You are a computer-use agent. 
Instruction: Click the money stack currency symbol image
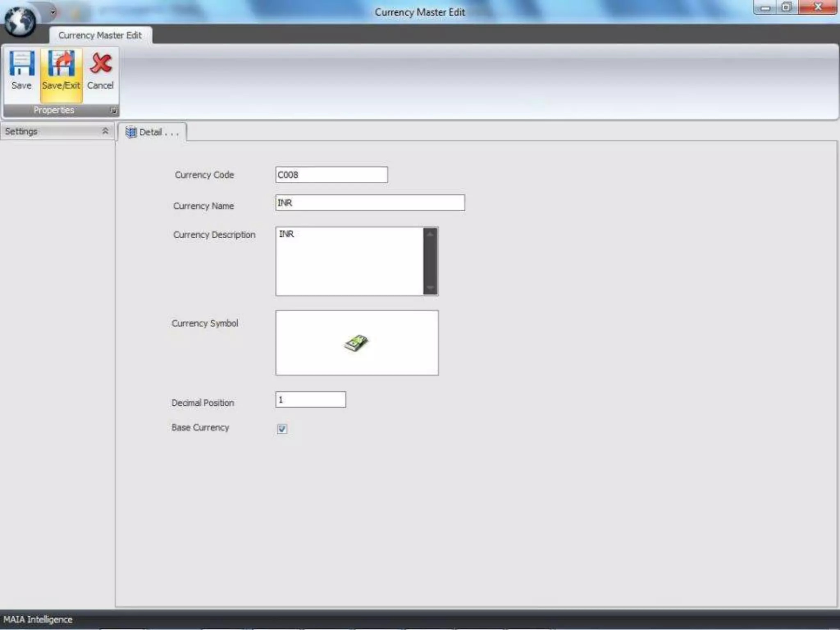(356, 343)
